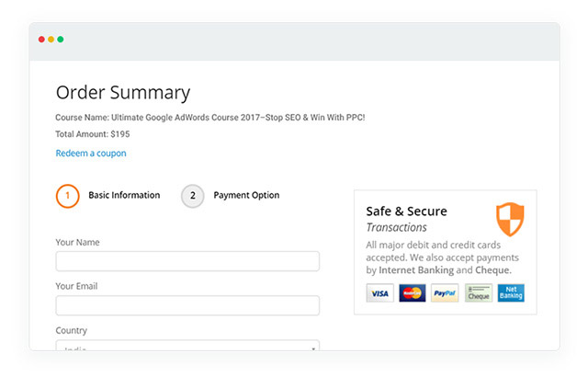
Task: Click the MasterCard payment icon
Action: pyautogui.click(x=413, y=293)
